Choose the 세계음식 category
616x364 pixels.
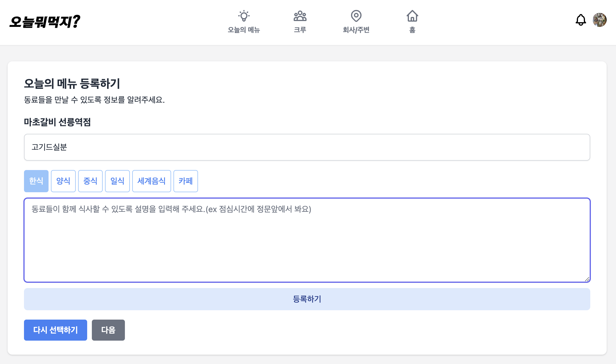(x=152, y=181)
